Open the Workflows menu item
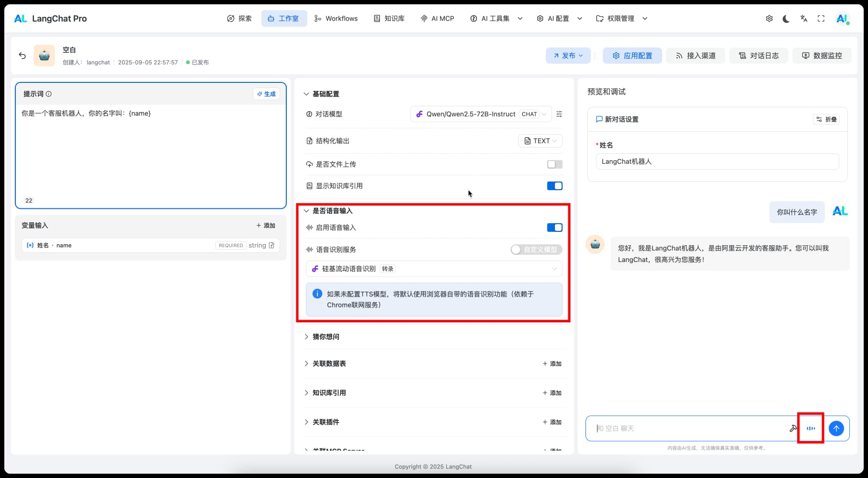Viewport: 868px width, 478px height. click(336, 19)
